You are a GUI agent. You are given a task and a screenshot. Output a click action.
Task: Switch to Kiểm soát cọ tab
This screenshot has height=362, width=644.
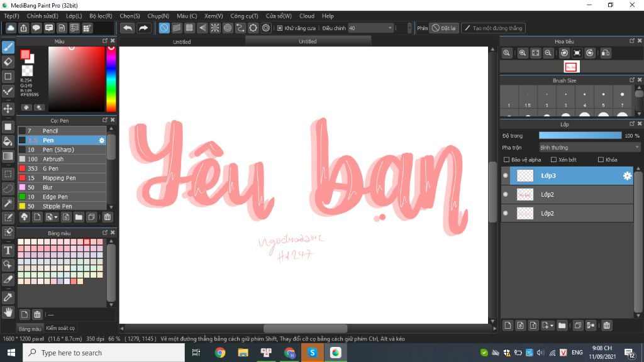(60, 328)
